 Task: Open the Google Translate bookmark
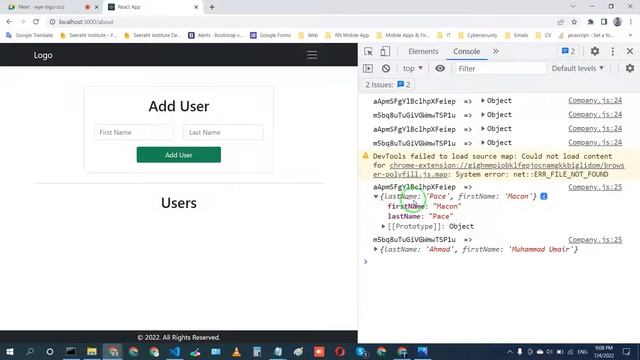pyautogui.click(x=29, y=36)
